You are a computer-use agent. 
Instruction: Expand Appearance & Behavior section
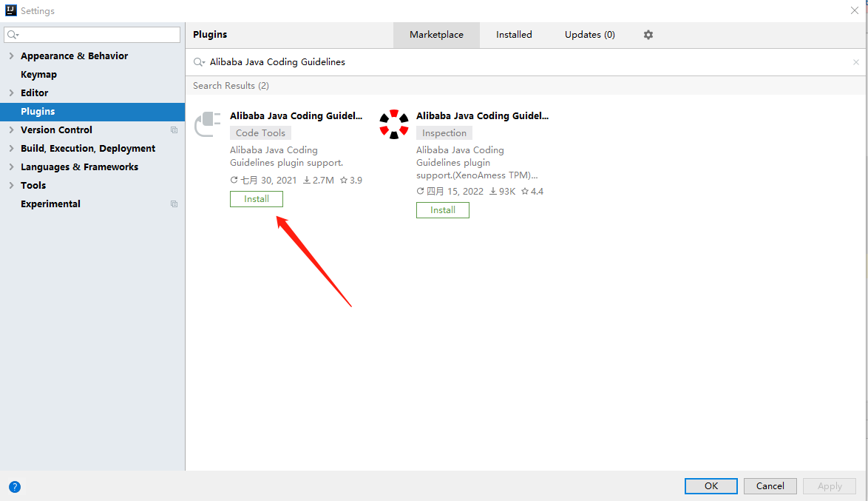[x=11, y=56]
